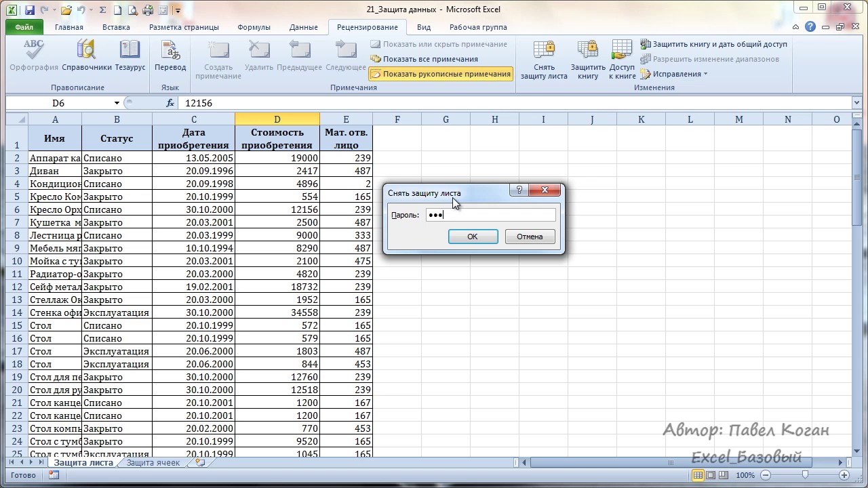
Task: Click the cell with date 13.05.2005
Action: tap(194, 158)
